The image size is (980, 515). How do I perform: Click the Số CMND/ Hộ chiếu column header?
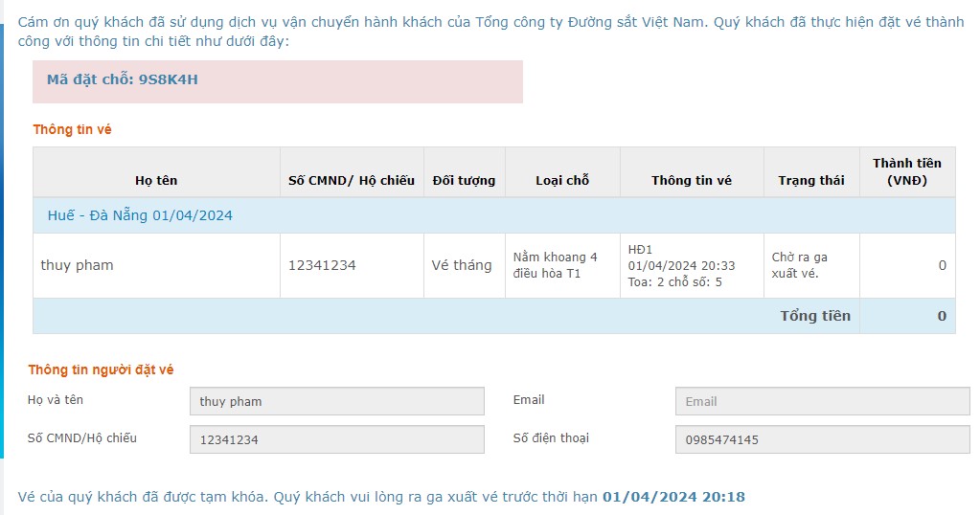[352, 180]
